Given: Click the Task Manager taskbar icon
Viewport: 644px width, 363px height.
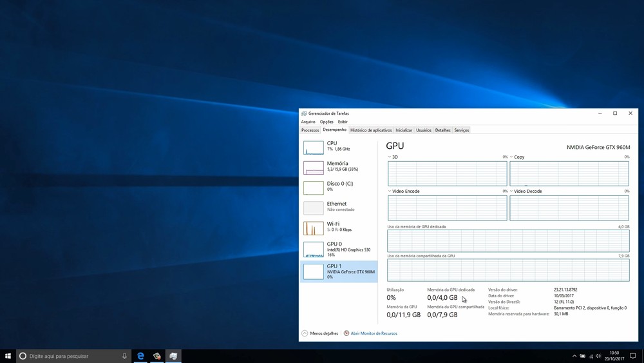Looking at the screenshot, I should click(x=173, y=356).
